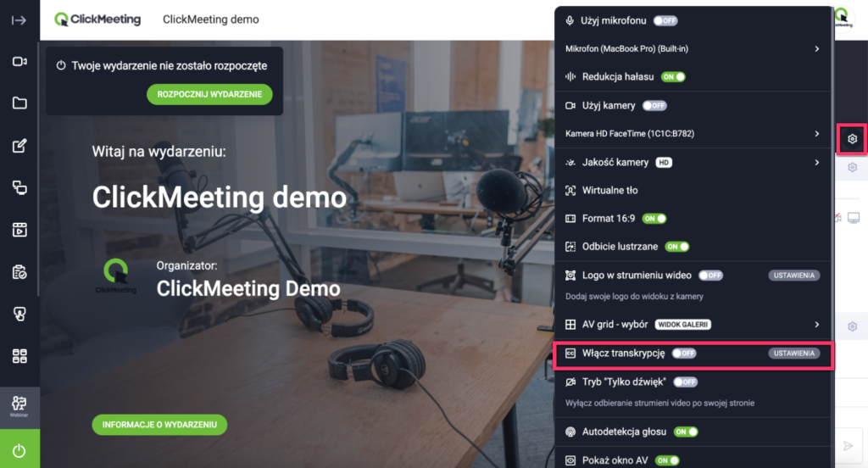The height and width of the screenshot is (468, 868).
Task: Click Wyłącz odbieranie strumieni video po swojej stronie text
Action: (x=659, y=404)
